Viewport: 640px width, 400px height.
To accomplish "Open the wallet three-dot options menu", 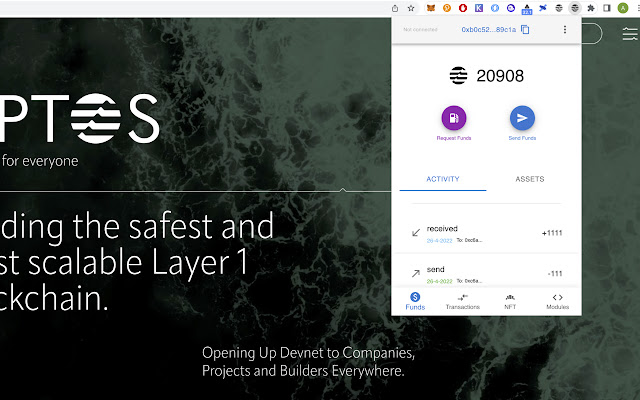I will point(565,29).
